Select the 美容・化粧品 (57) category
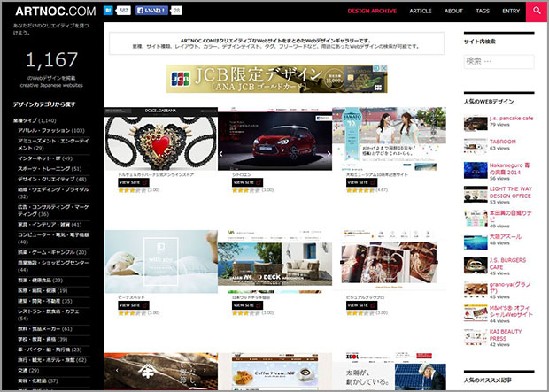 point(38,380)
